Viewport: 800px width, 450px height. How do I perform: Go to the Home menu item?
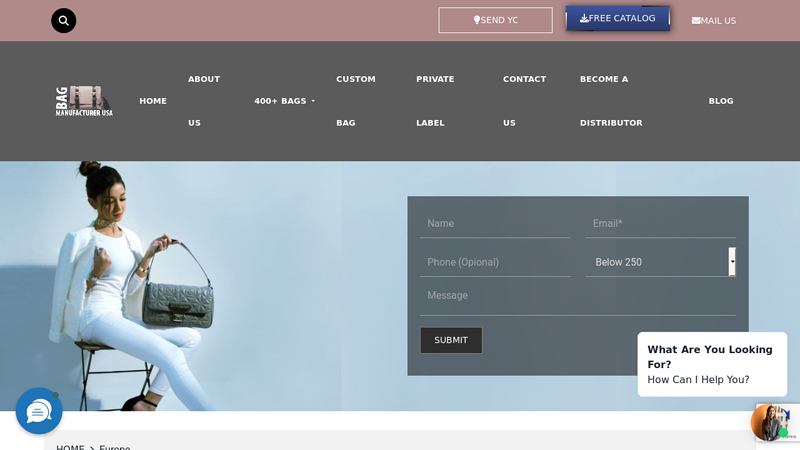153,101
